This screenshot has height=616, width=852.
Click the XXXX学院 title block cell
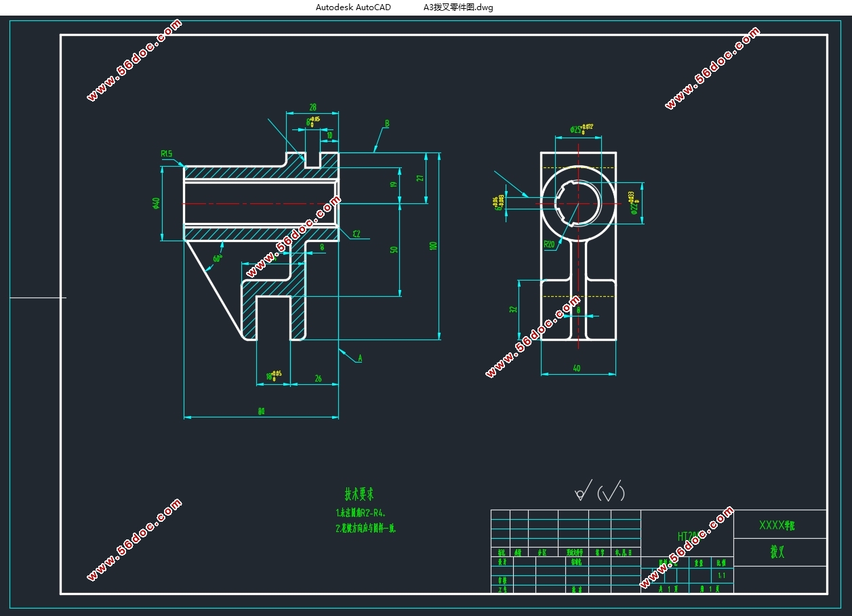(x=780, y=524)
